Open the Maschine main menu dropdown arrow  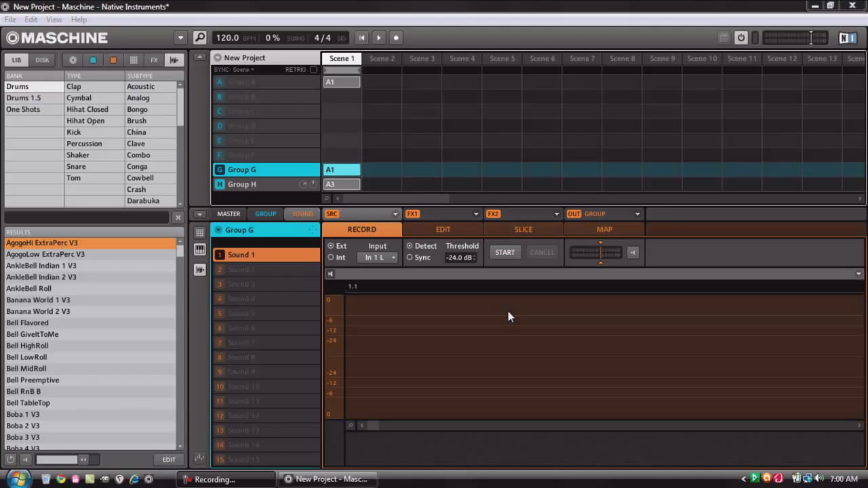coord(180,38)
